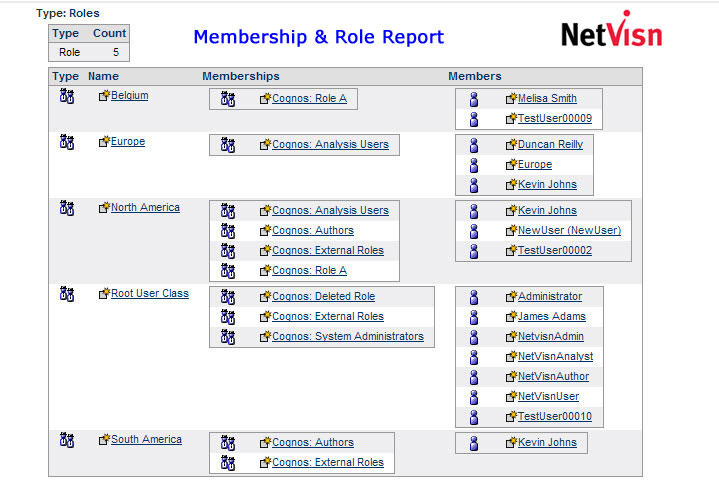Click the user icon next to Melisa Smith
The height and width of the screenshot is (502, 719).
(474, 99)
